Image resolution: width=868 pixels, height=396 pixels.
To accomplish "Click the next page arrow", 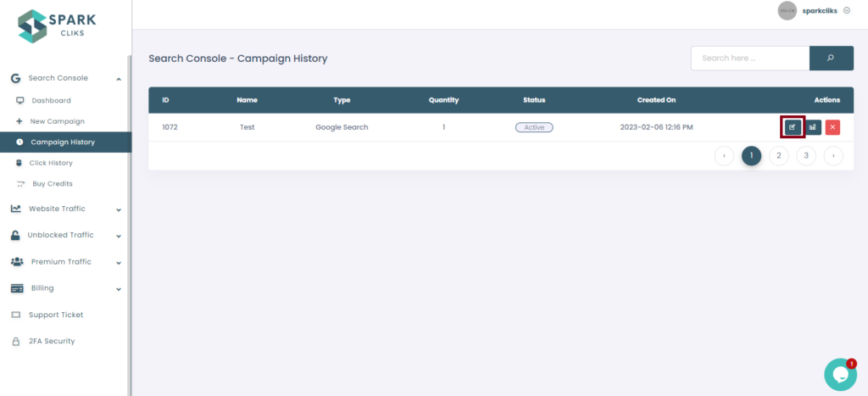I will click(833, 156).
